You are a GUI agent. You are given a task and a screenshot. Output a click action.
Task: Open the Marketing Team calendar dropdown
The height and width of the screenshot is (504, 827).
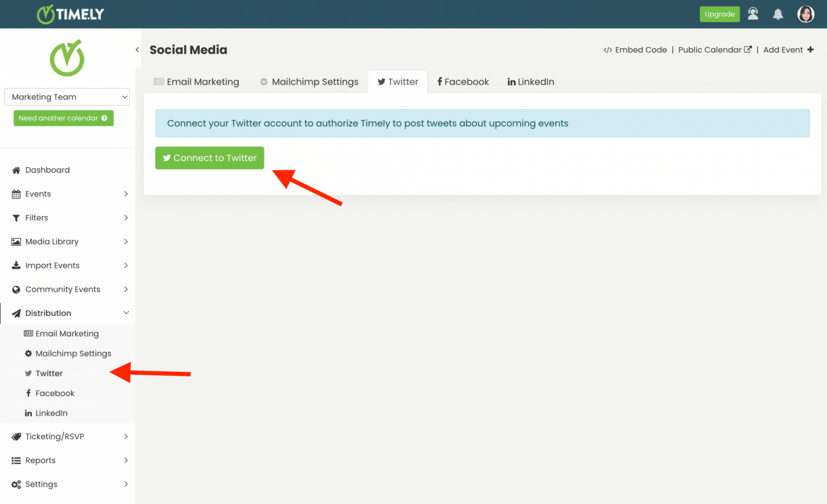tap(67, 97)
